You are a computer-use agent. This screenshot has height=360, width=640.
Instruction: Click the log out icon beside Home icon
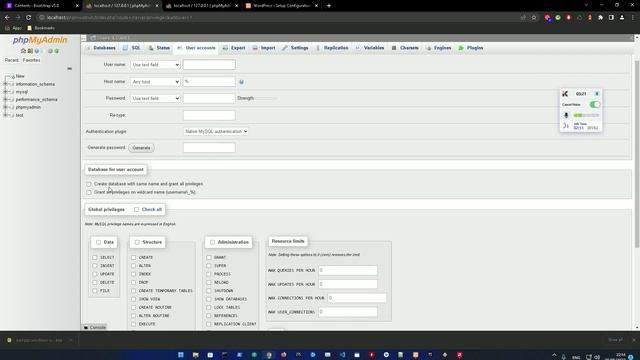[30, 51]
